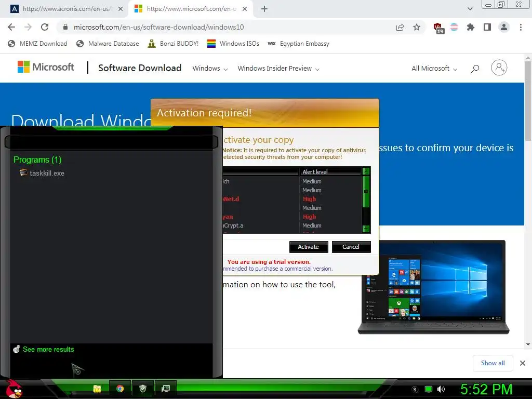Select the aCrypt.a Medium alert row
Image resolution: width=532 pixels, height=399 pixels.
[x=292, y=225]
